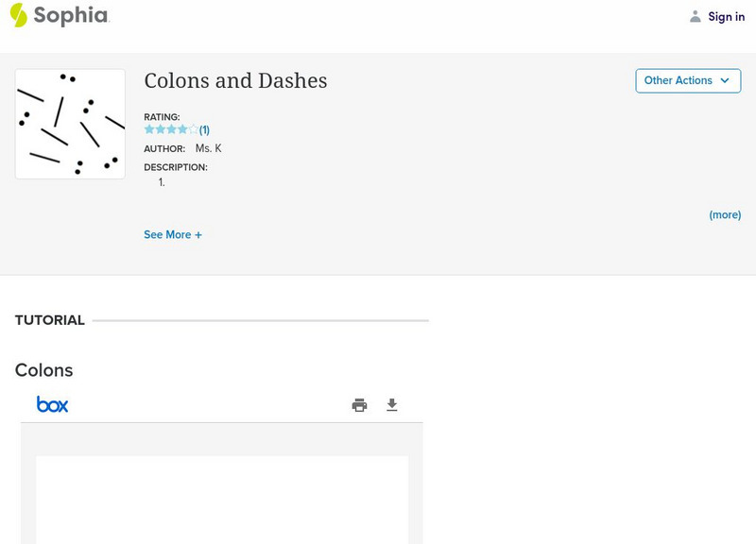
Task: Click the download icon in the Box viewer
Action: point(392,404)
